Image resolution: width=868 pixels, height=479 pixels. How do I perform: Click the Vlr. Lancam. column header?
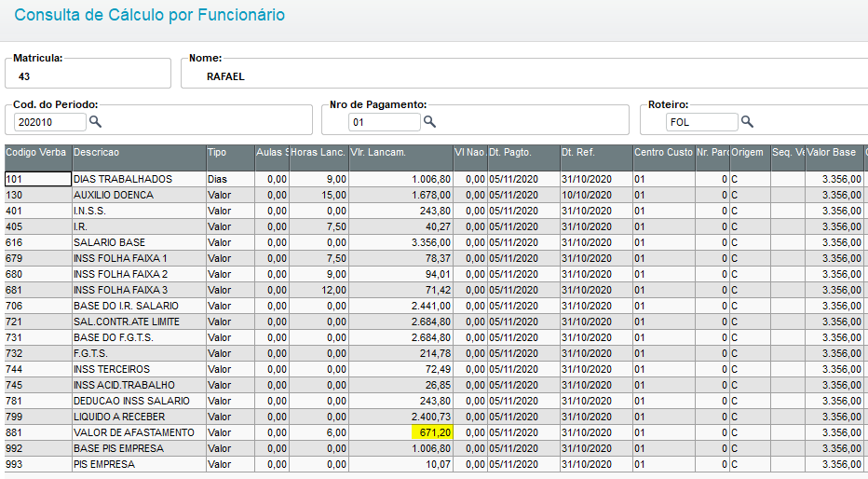pyautogui.click(x=400, y=157)
